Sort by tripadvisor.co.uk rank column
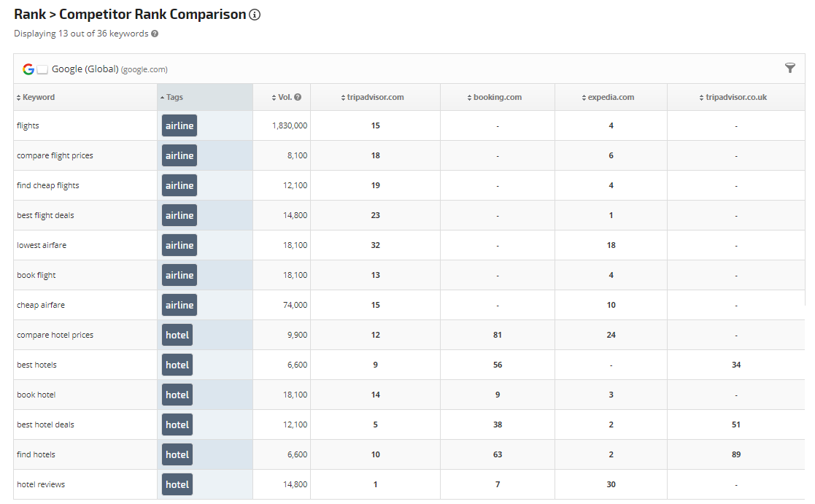815x504 pixels. point(733,97)
